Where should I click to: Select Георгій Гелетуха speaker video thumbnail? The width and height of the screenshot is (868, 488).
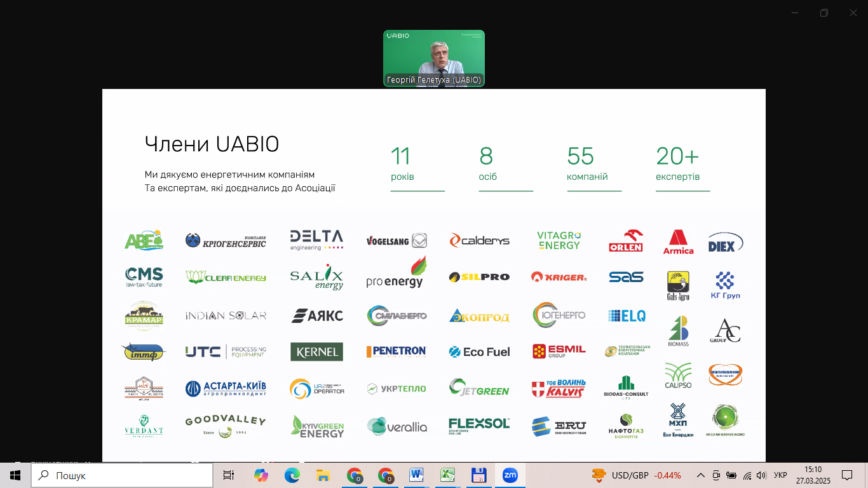[434, 58]
